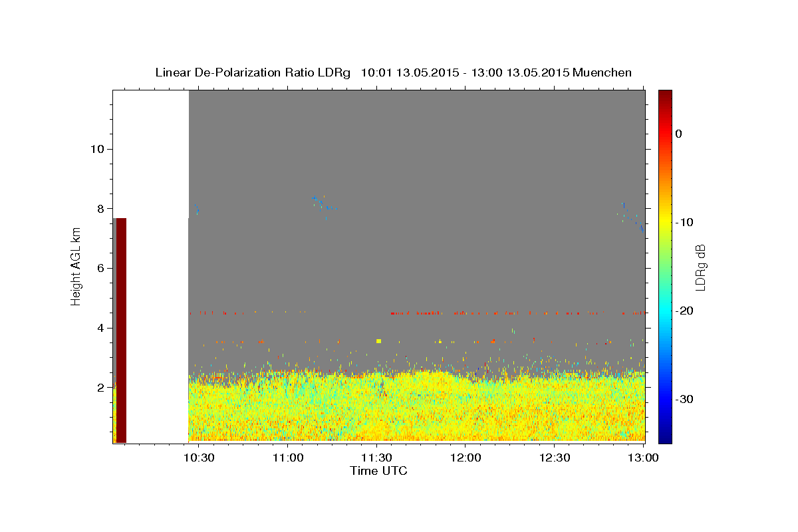Click the height tick label 4
The image size is (798, 532).
[x=100, y=328]
